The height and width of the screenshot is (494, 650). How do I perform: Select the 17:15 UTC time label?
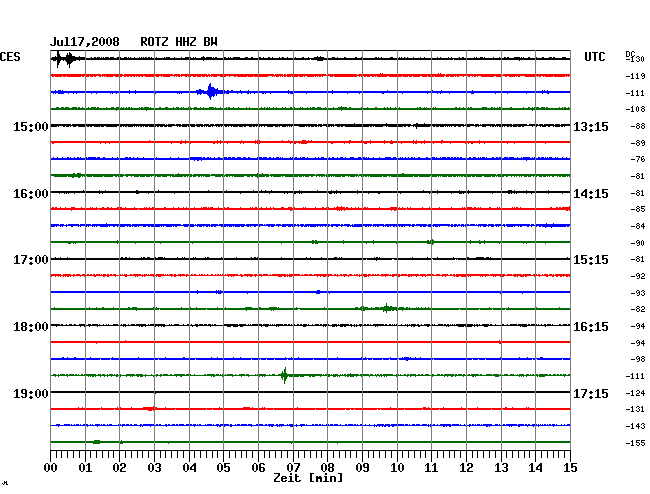click(x=591, y=393)
